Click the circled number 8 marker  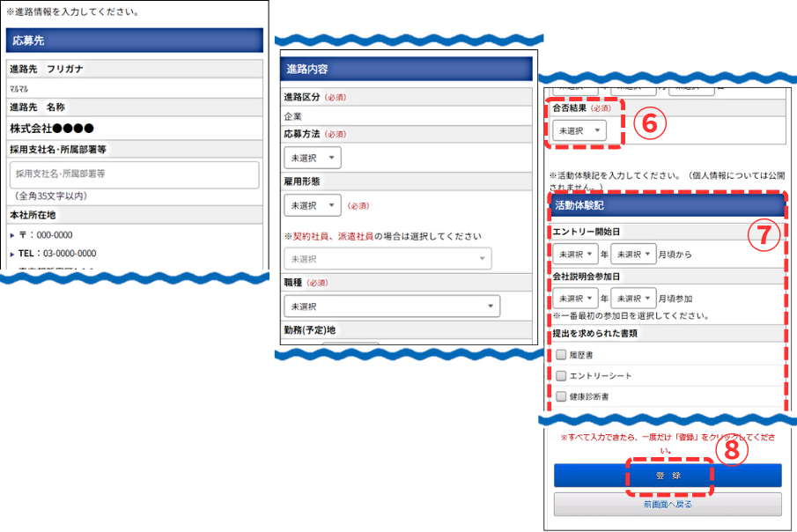pyautogui.click(x=730, y=450)
